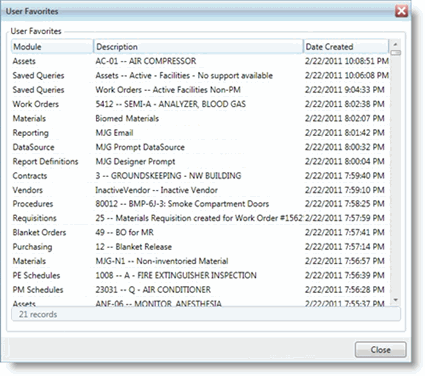Click the Close button

click(380, 350)
